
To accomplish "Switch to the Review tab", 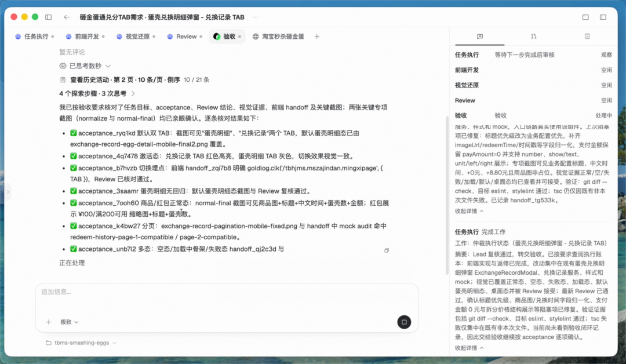I will (x=184, y=37).
